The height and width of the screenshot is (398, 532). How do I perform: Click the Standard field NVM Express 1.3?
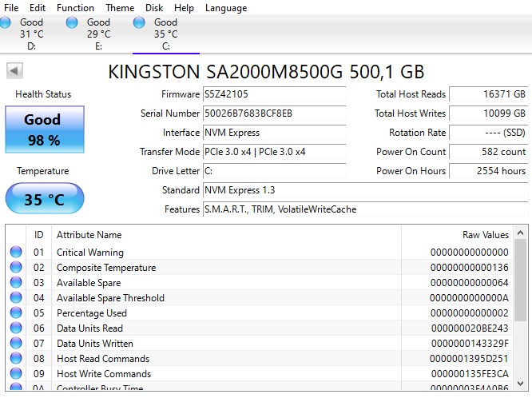365,190
